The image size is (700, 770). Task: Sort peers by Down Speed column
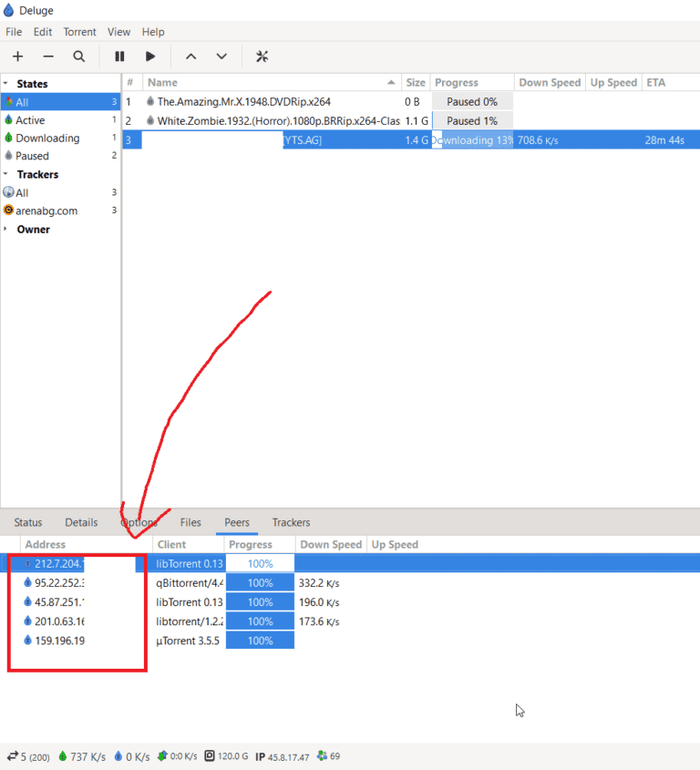click(x=331, y=545)
